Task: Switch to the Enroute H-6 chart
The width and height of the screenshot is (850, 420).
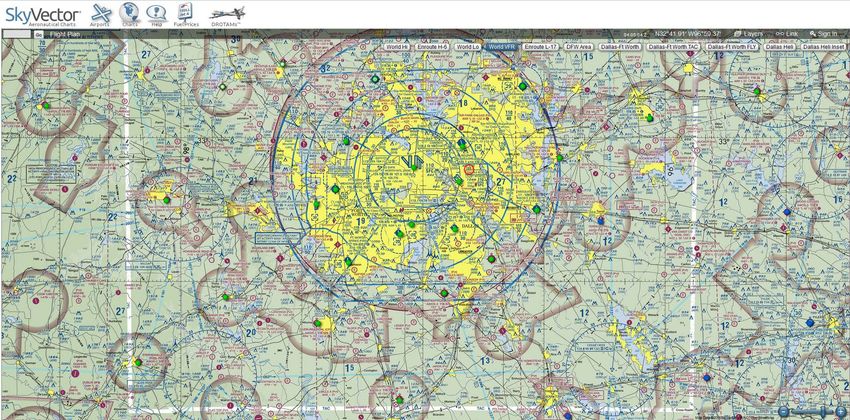Action: [x=432, y=47]
